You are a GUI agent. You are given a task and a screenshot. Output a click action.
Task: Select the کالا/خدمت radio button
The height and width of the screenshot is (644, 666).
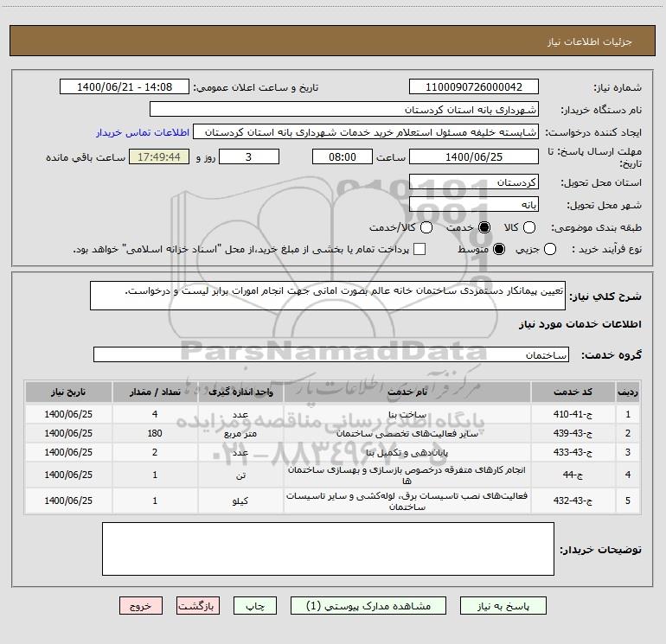tap(426, 227)
